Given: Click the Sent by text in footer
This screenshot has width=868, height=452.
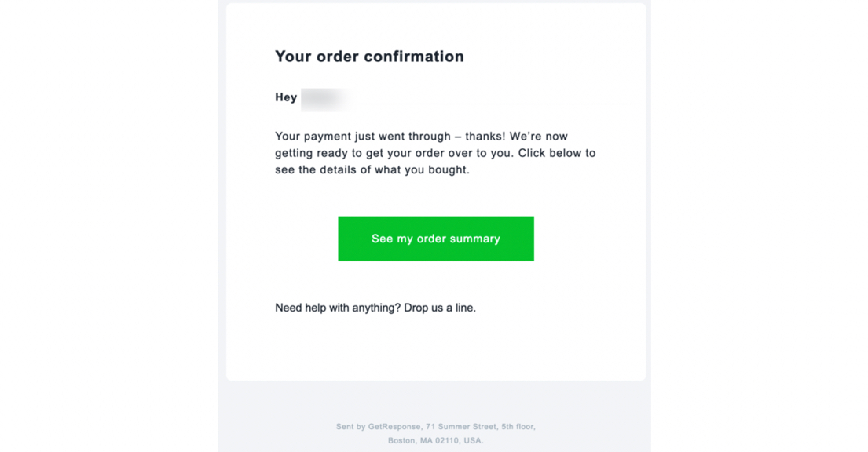Looking at the screenshot, I should [351, 427].
